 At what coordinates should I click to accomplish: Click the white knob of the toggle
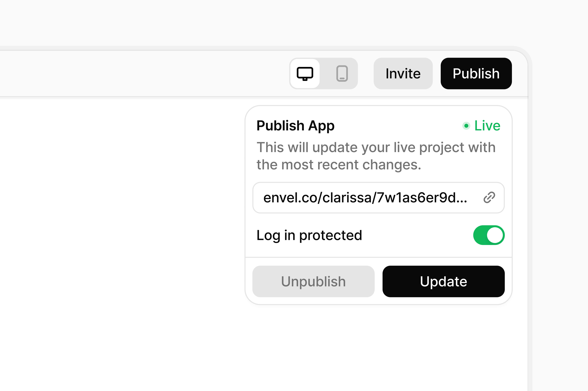pyautogui.click(x=495, y=235)
